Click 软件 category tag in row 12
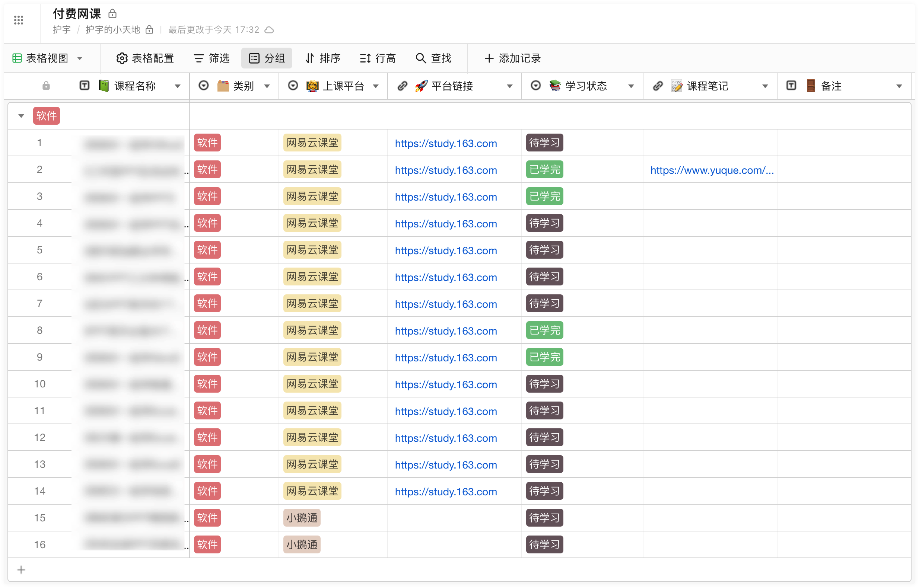919x588 pixels. point(207,437)
